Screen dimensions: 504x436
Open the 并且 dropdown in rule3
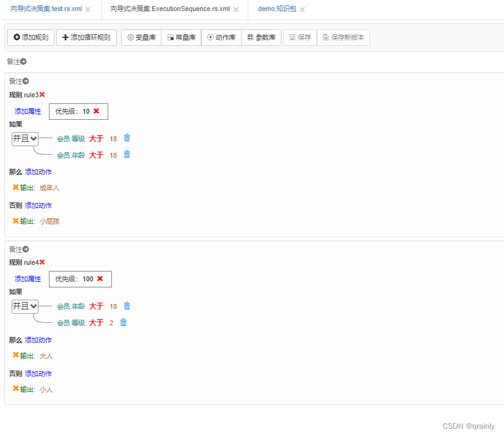pos(25,139)
